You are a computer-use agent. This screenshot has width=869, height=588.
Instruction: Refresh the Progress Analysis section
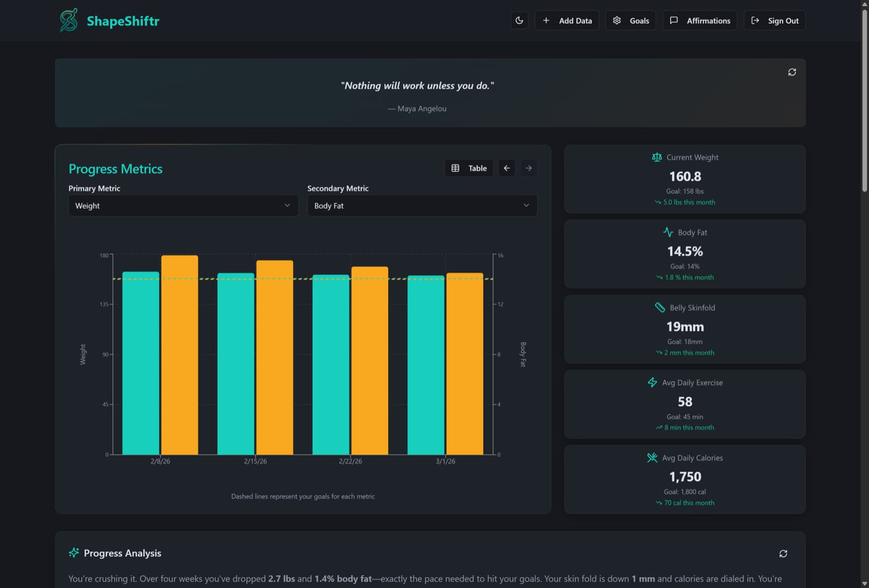click(783, 553)
